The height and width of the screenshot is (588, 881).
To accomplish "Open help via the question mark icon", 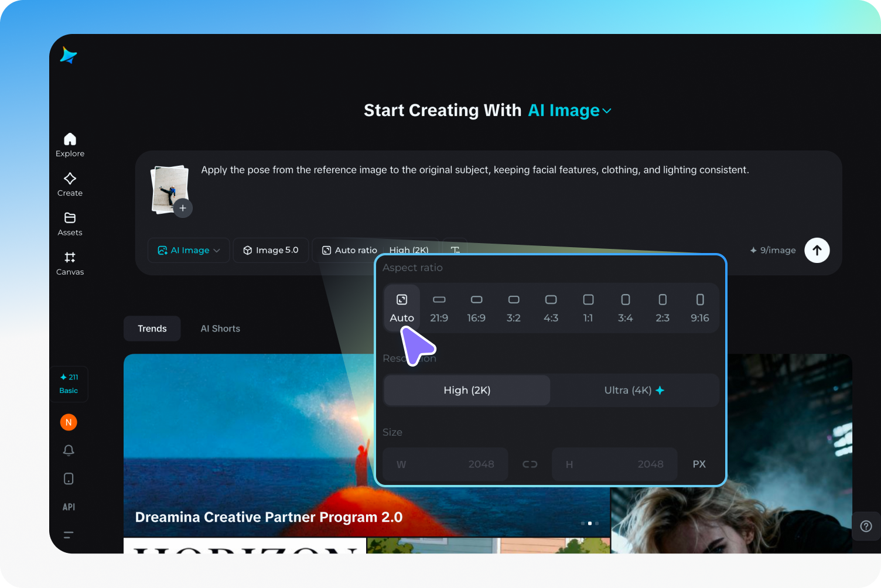I will tap(866, 526).
